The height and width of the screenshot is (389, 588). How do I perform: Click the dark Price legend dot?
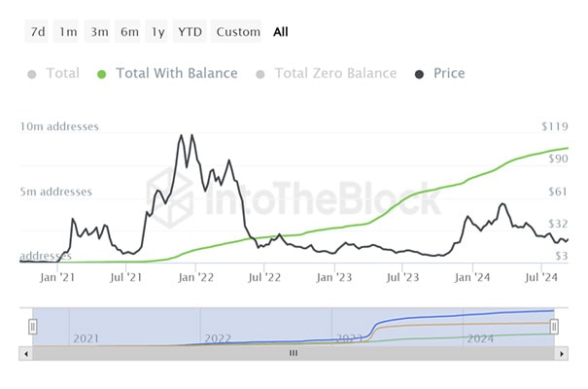[x=420, y=74]
